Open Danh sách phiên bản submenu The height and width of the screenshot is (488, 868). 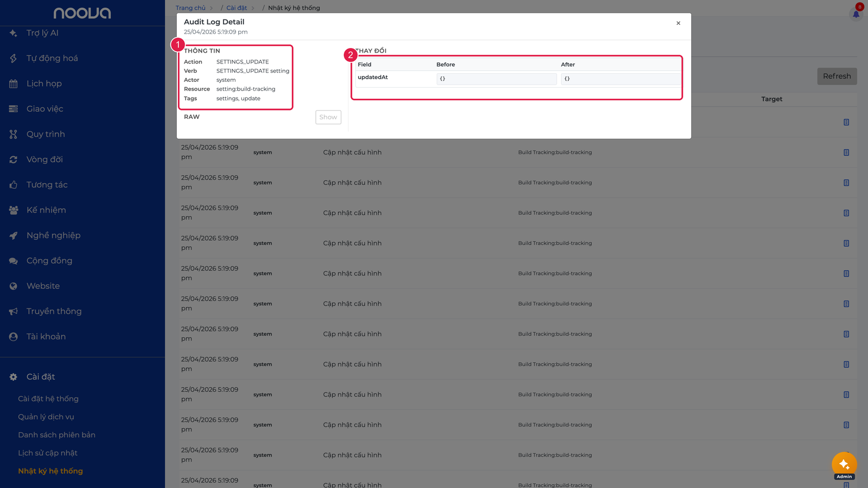tap(56, 435)
